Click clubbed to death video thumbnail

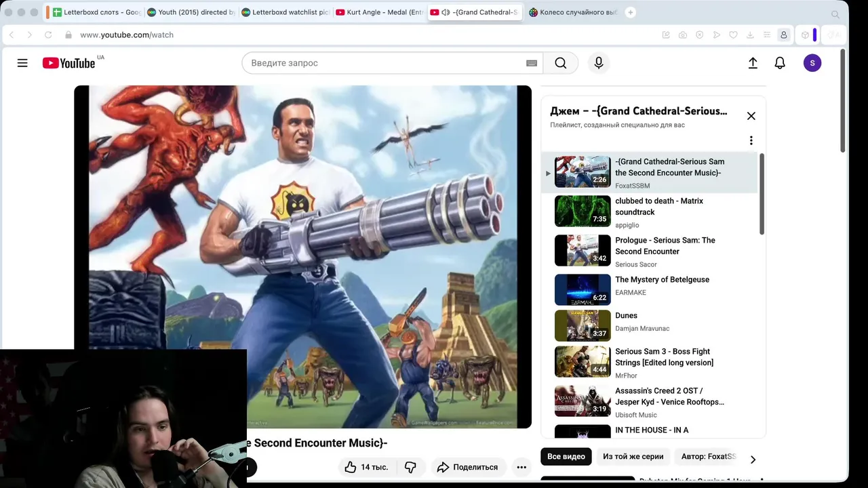583,211
